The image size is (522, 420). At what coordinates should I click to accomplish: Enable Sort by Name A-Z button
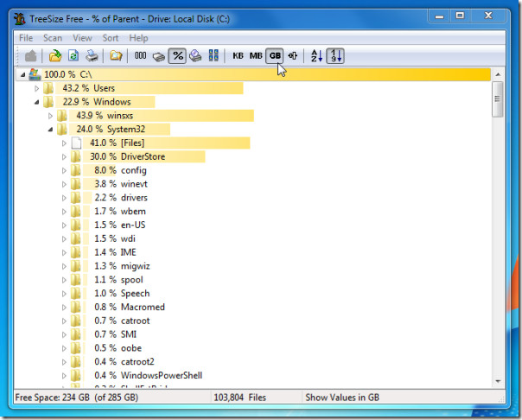(316, 55)
